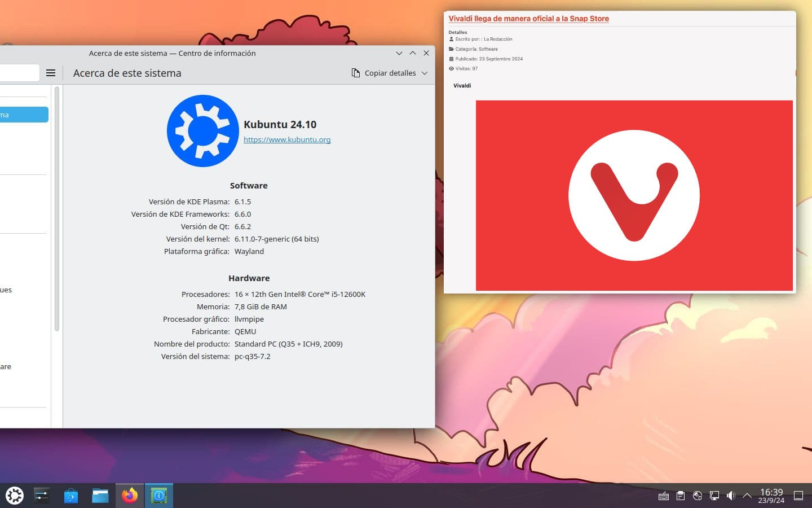Screen dimensions: 812x508
Task: Launch Discover software store from taskbar
Action: [71, 496]
